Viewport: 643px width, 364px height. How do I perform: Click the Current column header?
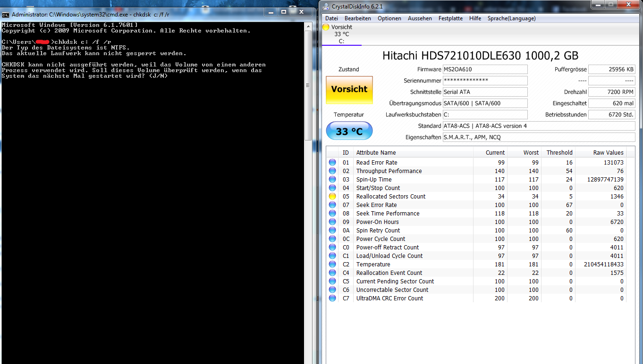[490, 152]
